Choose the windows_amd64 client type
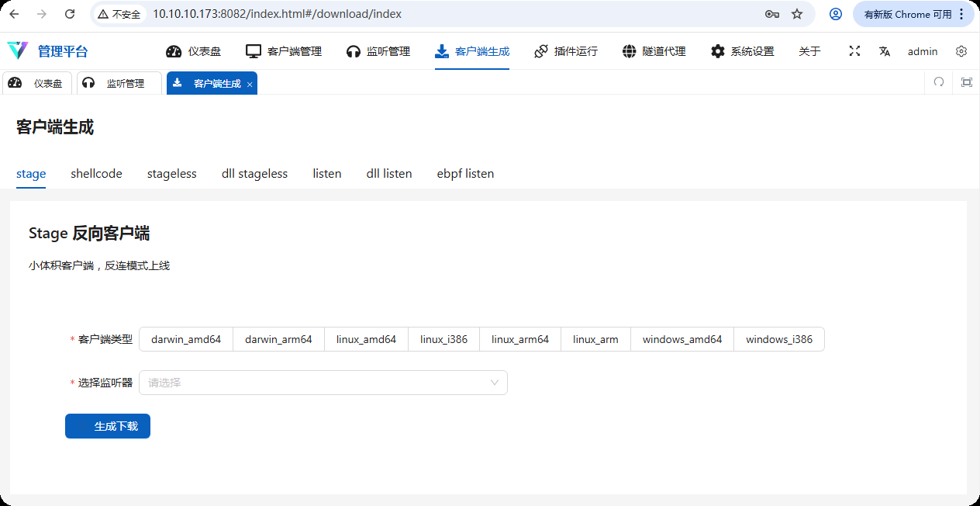Image resolution: width=980 pixels, height=506 pixels. click(682, 339)
